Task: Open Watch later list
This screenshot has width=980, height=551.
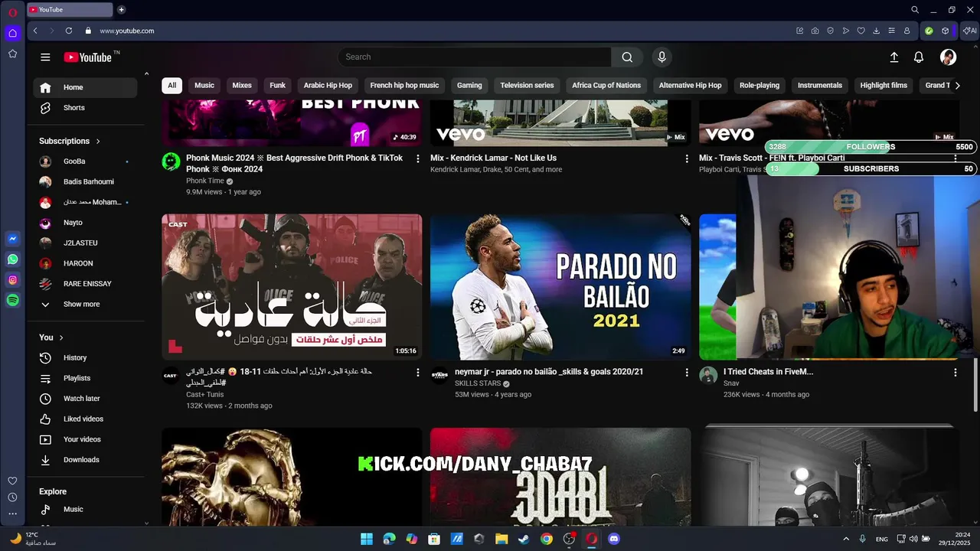Action: click(x=85, y=399)
